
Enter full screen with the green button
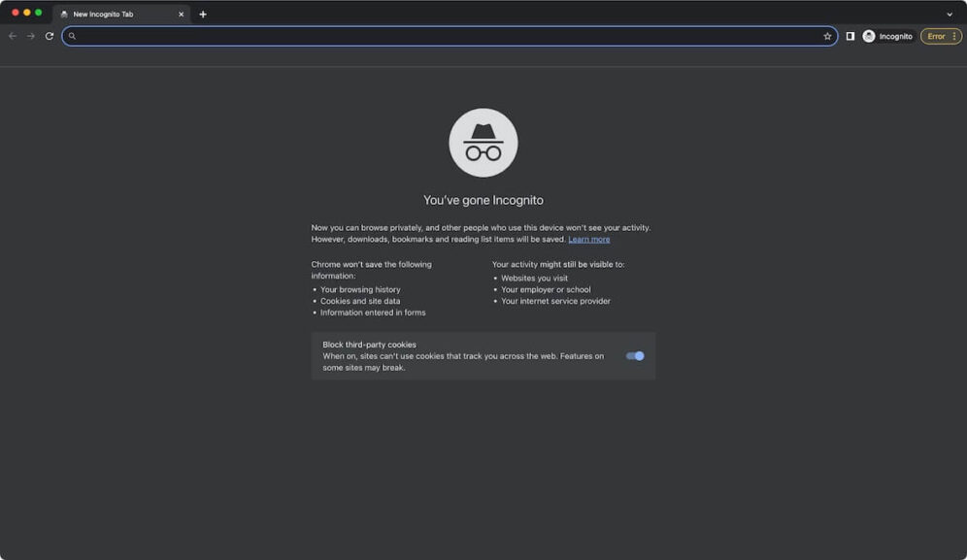click(x=38, y=13)
